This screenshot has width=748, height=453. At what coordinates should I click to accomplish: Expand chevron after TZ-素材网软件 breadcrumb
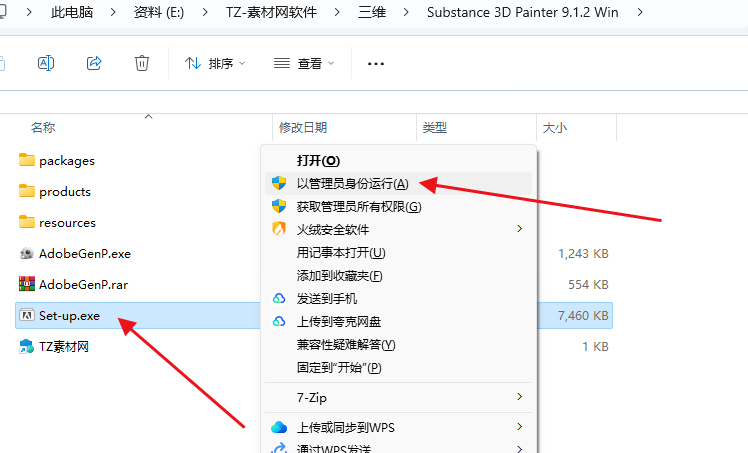coord(337,12)
